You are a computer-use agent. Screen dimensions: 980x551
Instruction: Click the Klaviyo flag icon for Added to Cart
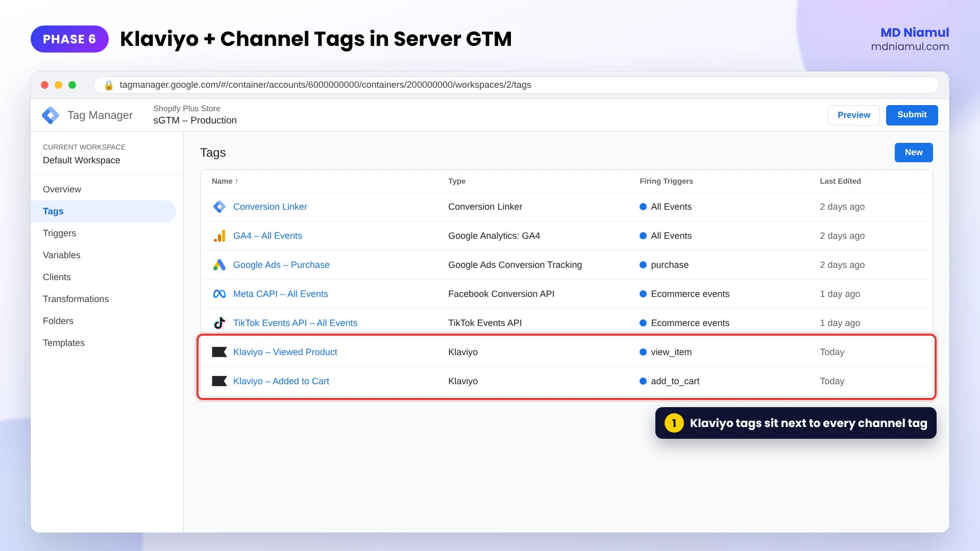pos(219,381)
